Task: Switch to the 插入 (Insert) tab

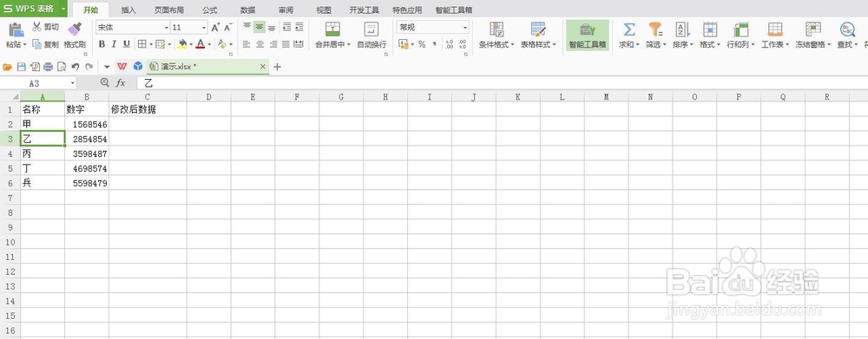Action: [129, 10]
